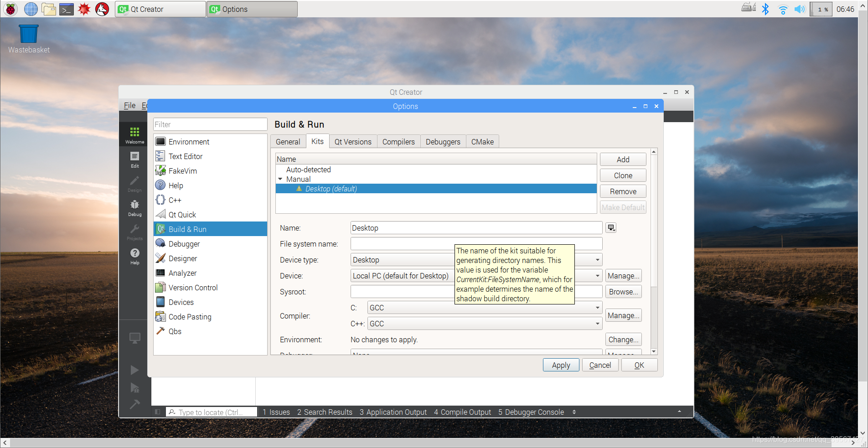This screenshot has width=868, height=448.
Task: Select Designer options category
Action: click(210, 258)
